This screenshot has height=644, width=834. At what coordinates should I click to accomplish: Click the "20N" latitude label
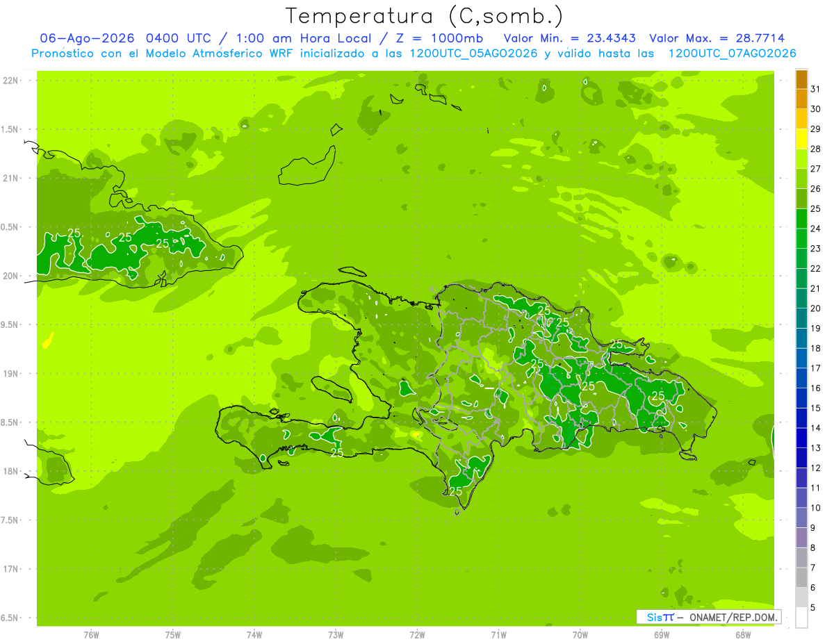(11, 276)
